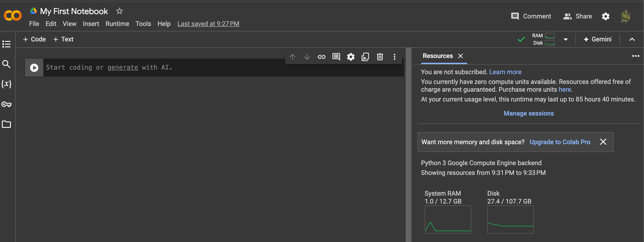This screenshot has width=644, height=242.
Task: Star the notebook My First Notebook
Action: 119,11
